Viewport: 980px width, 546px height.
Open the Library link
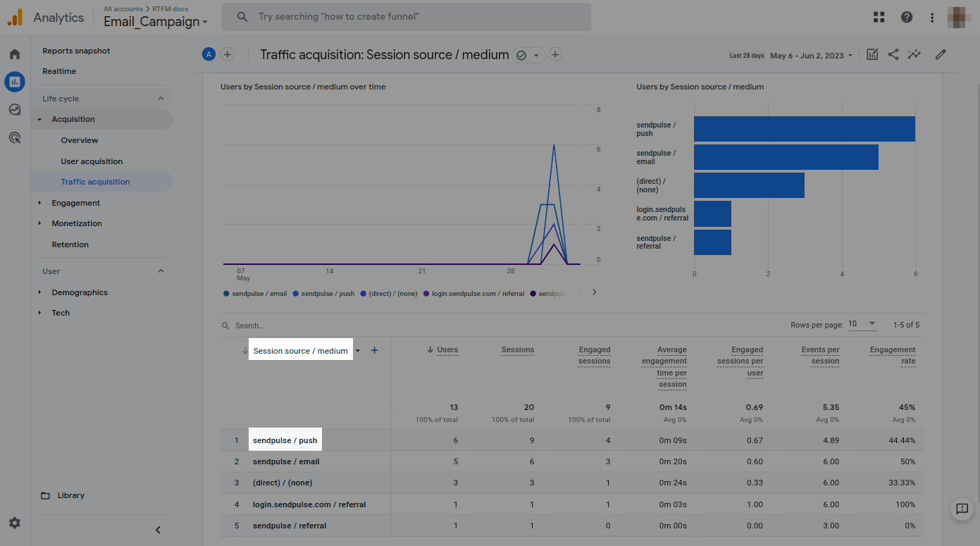click(x=70, y=495)
